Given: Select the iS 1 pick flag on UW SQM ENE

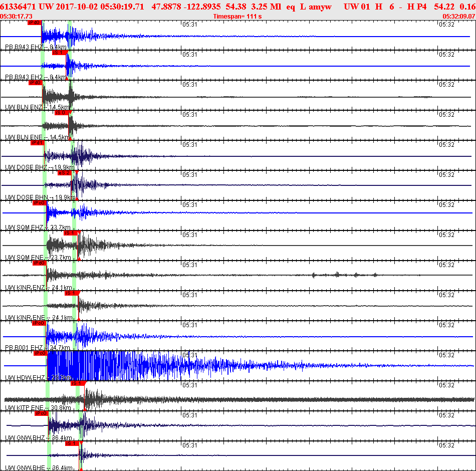Looking at the screenshot, I should pos(71,233).
